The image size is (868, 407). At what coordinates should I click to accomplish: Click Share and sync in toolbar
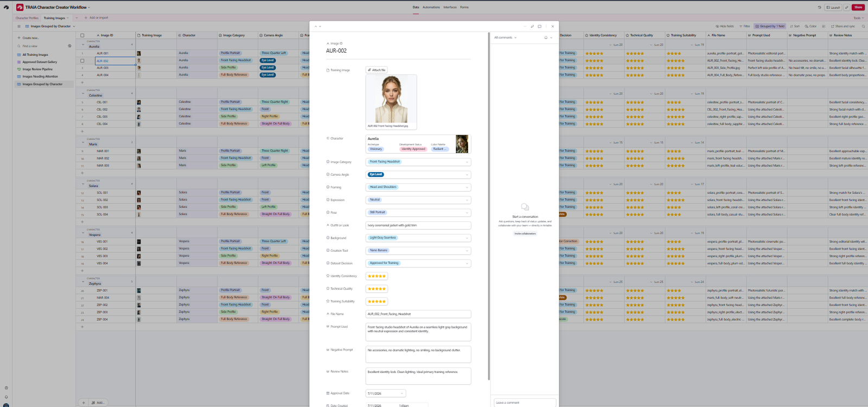click(843, 26)
